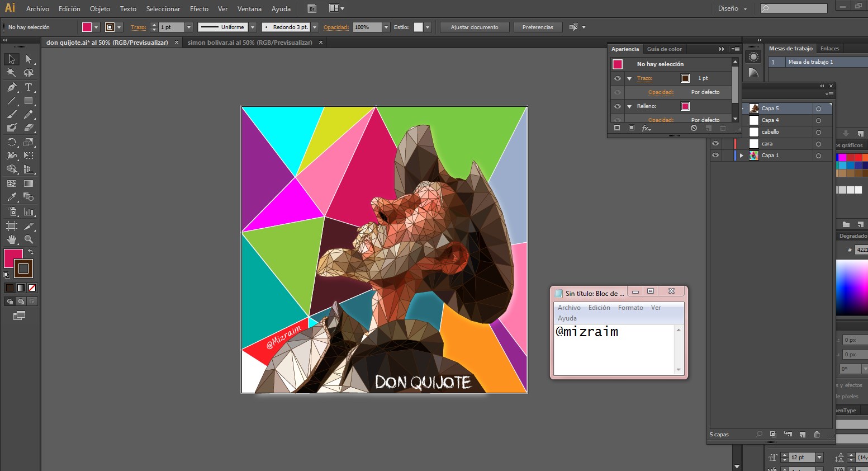Select the Rectangle tool
The image size is (868, 471).
click(29, 101)
